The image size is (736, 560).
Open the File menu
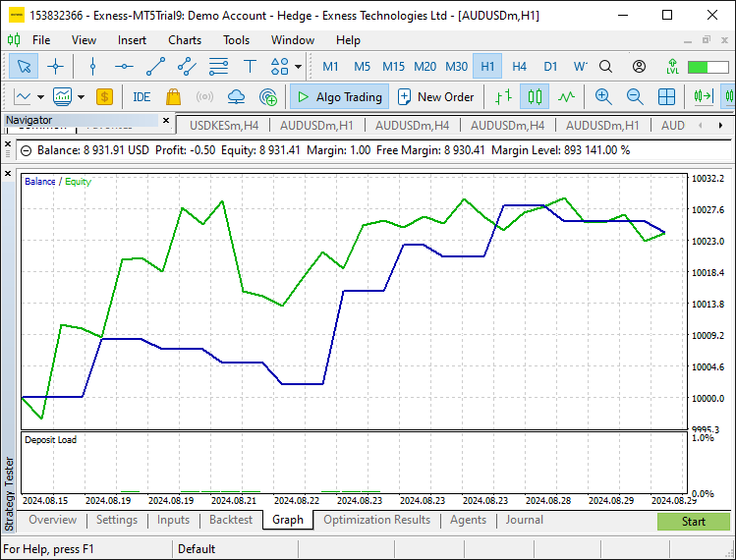41,40
